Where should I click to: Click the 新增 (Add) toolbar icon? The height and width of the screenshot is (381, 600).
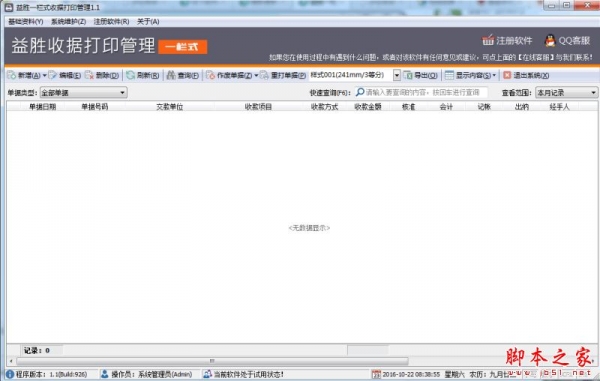coord(11,75)
